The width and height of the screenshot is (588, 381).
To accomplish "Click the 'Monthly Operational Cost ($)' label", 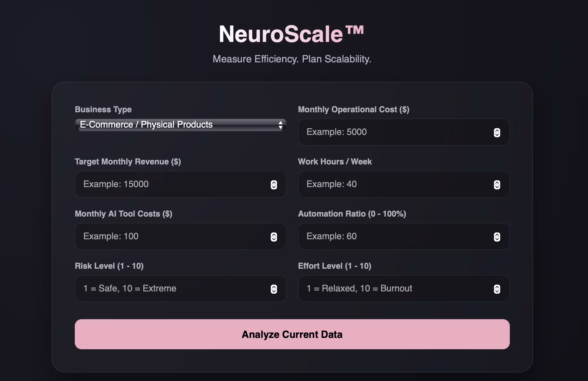I will tap(353, 109).
